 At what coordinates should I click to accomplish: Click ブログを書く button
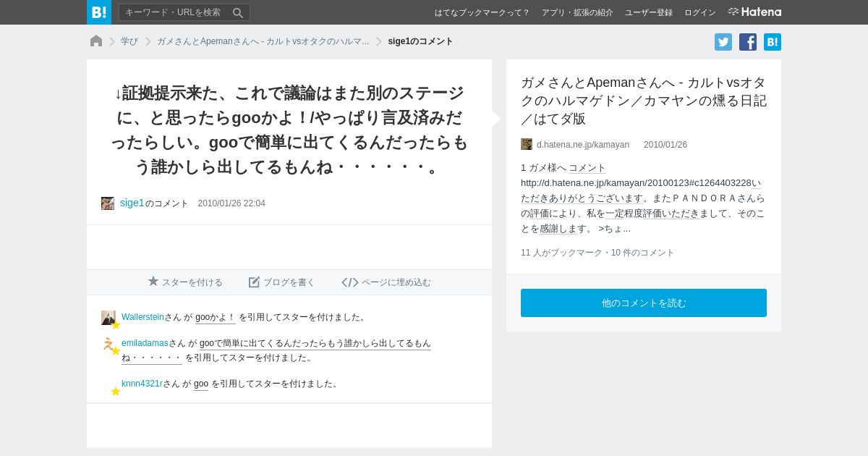(x=282, y=282)
